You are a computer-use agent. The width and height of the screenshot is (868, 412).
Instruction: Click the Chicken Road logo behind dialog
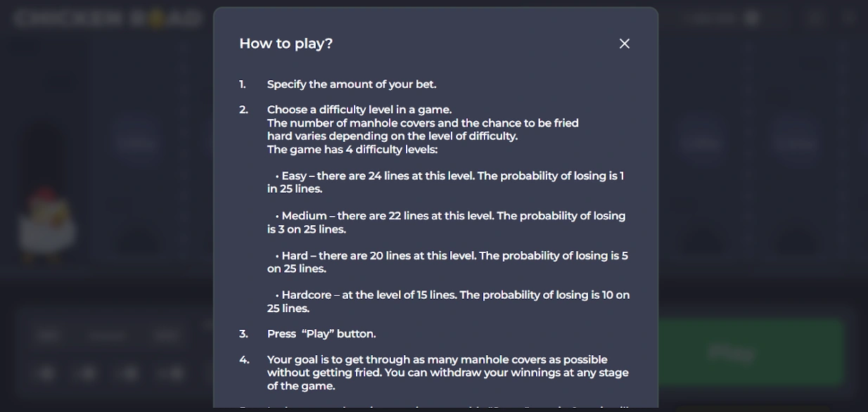coord(108,19)
